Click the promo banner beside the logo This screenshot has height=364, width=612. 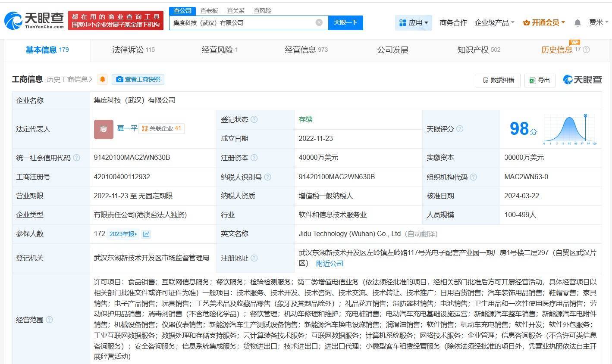coord(116,20)
